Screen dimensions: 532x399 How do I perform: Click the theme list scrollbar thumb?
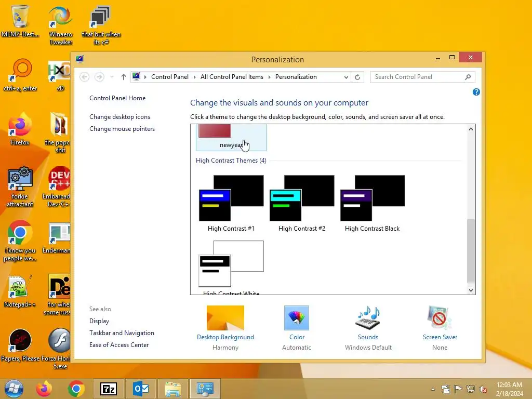[x=471, y=251]
